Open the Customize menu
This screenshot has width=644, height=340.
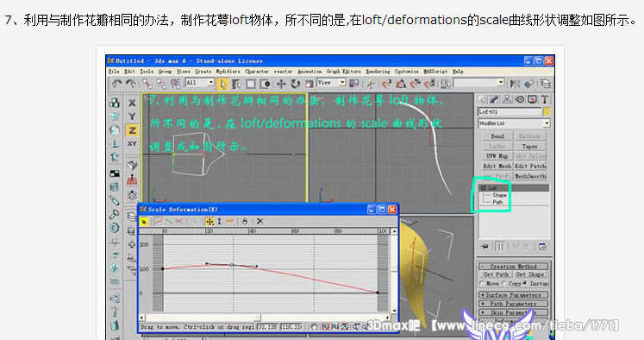(x=407, y=72)
